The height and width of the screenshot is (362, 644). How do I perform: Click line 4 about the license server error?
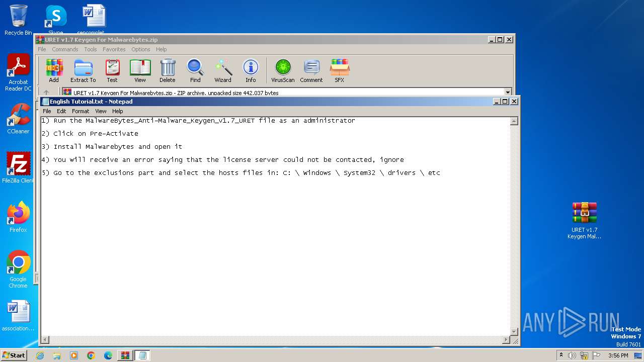coord(222,160)
